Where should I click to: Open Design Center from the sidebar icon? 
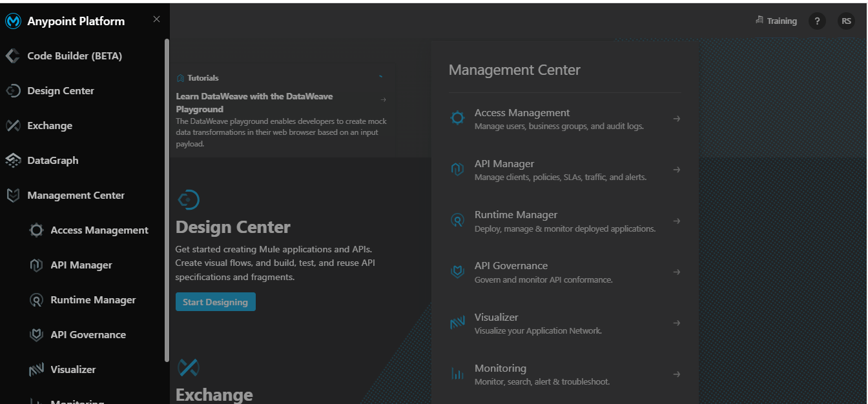[x=13, y=91]
